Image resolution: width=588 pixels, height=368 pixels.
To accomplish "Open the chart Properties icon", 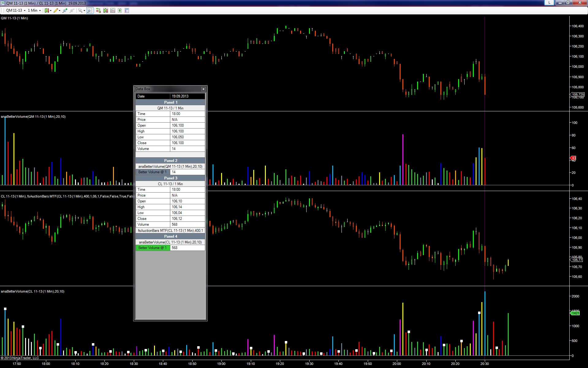I will coord(127,10).
